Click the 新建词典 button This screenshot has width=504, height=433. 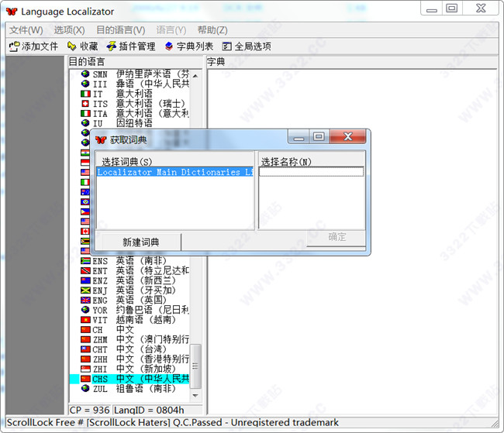pos(141,242)
